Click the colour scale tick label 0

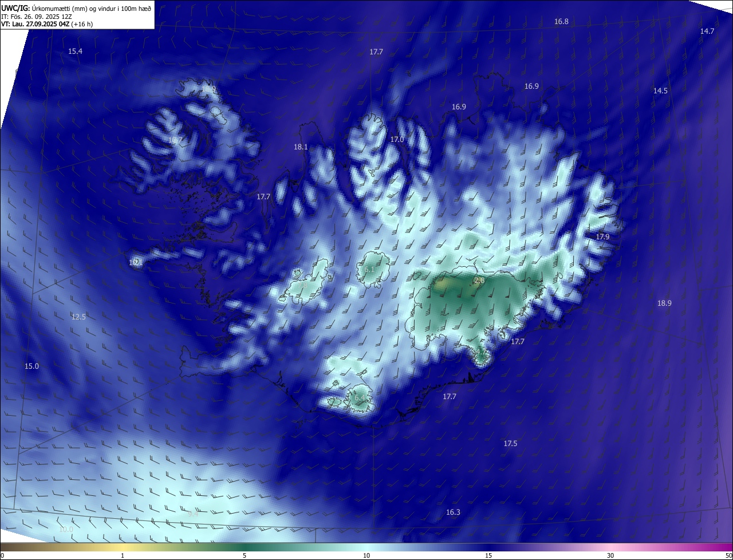2,555
